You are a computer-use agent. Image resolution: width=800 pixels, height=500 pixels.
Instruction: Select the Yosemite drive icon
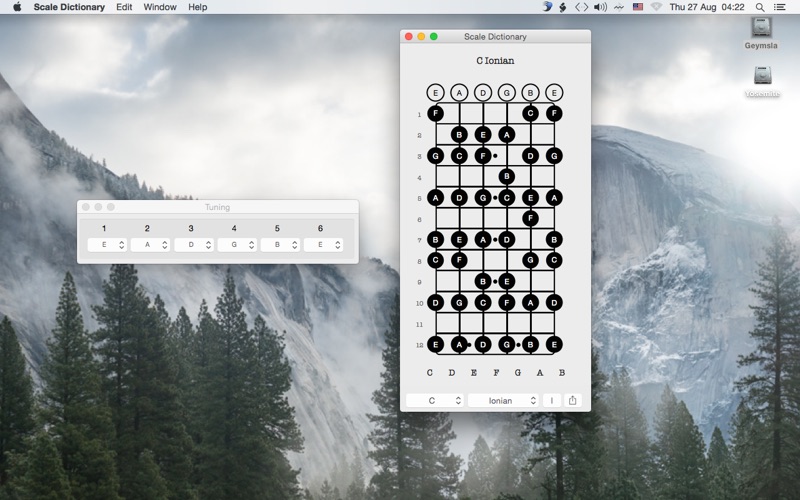pos(762,81)
